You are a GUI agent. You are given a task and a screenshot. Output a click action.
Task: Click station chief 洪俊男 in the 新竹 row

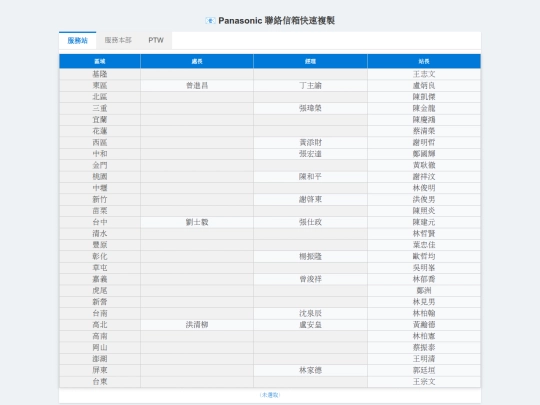(x=424, y=199)
